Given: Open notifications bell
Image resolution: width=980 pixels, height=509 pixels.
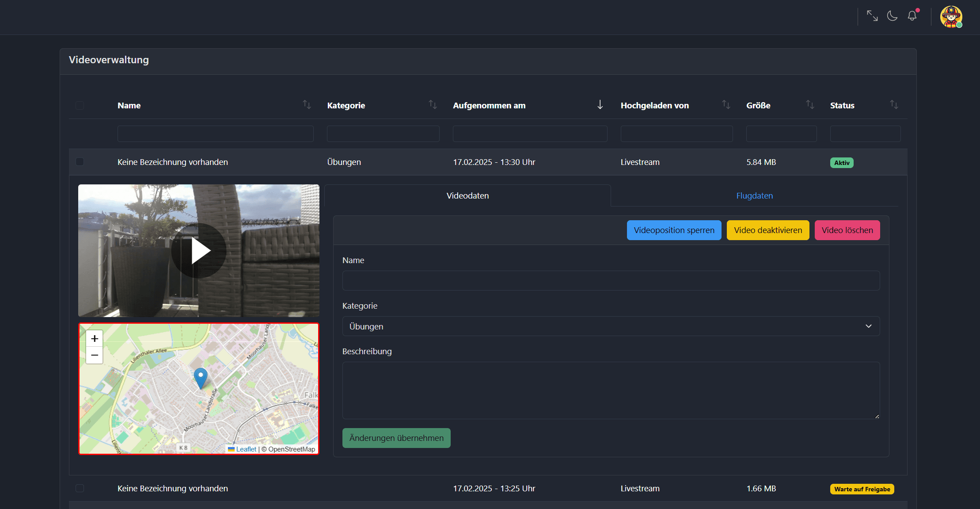Looking at the screenshot, I should [912, 16].
